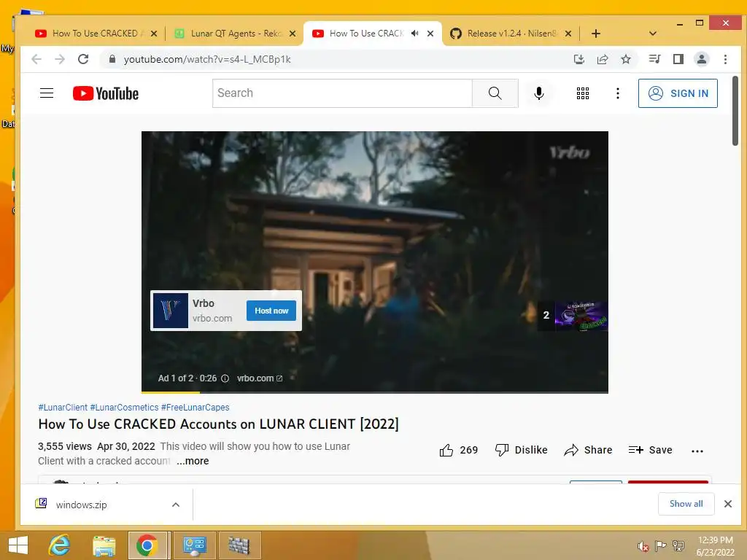Open Chrome three-dot menu
The image size is (747, 560).
click(726, 59)
